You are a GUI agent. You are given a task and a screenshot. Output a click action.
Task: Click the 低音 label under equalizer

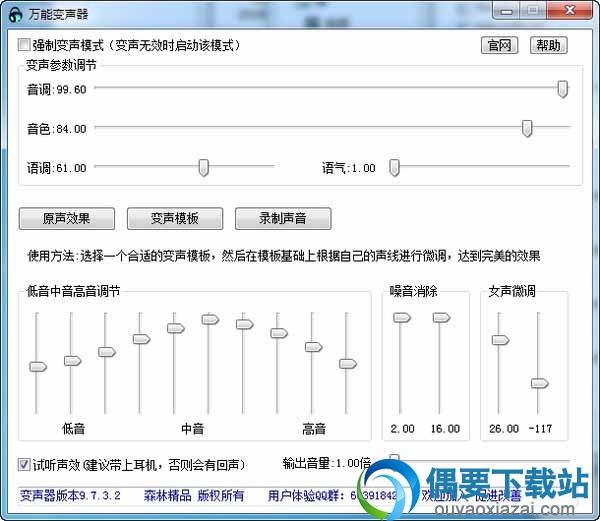click(73, 428)
